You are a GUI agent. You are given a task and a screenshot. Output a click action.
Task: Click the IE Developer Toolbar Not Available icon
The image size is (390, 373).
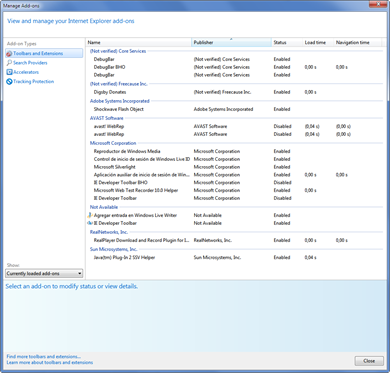pos(90,223)
